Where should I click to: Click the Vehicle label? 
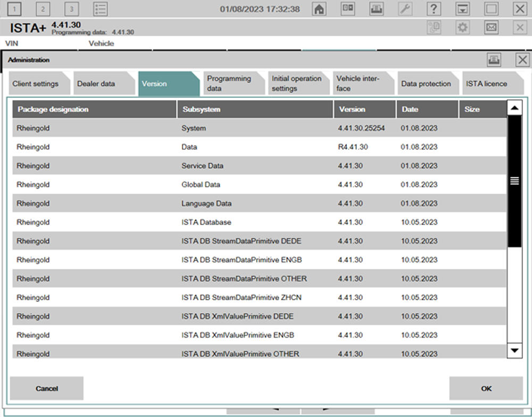[x=101, y=44]
